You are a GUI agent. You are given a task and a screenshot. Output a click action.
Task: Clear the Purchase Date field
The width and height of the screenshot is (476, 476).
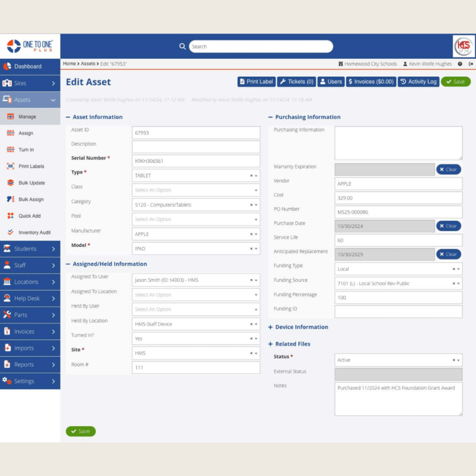click(448, 226)
